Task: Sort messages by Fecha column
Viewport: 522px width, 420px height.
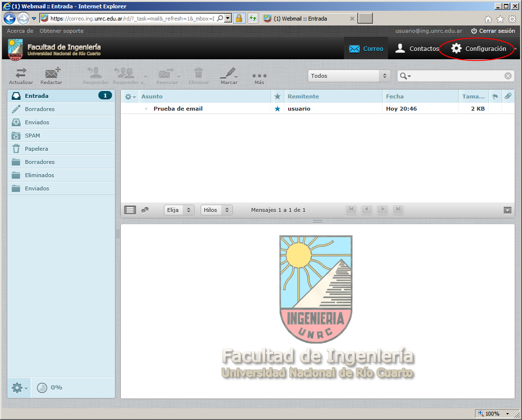Action: click(395, 96)
